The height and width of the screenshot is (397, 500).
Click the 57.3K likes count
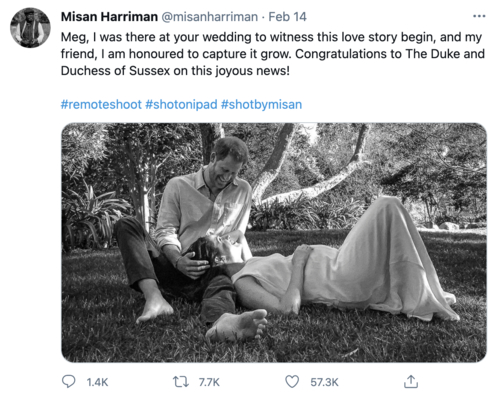pos(324,382)
